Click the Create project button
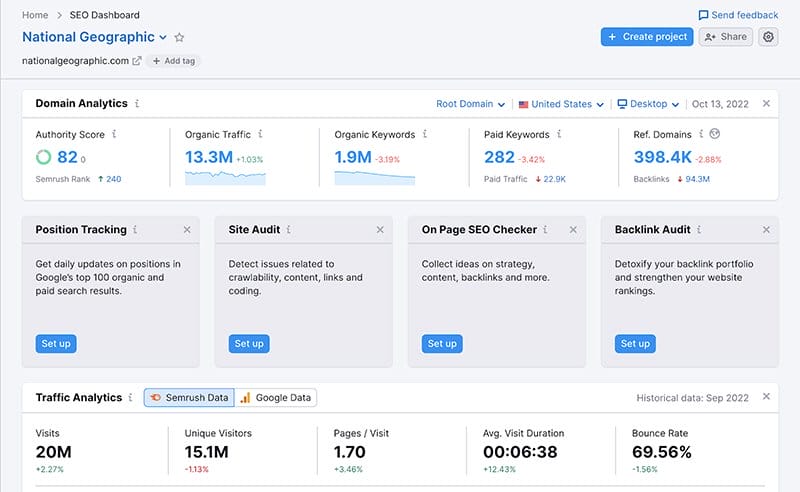 [x=647, y=37]
